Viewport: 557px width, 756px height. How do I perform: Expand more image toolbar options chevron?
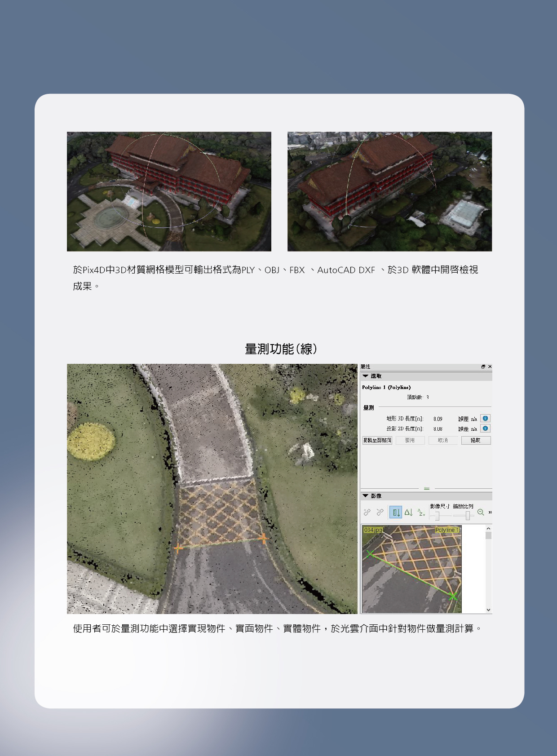point(490,512)
